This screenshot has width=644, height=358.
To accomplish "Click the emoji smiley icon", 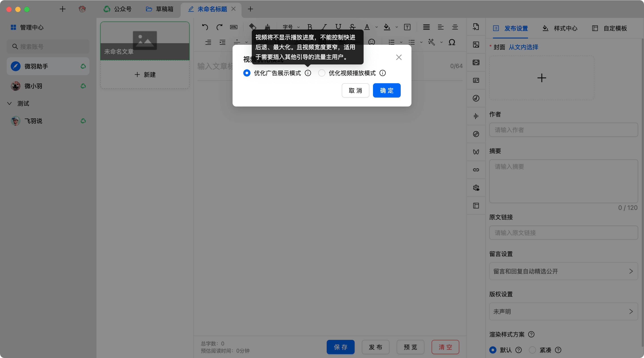I will click(371, 42).
